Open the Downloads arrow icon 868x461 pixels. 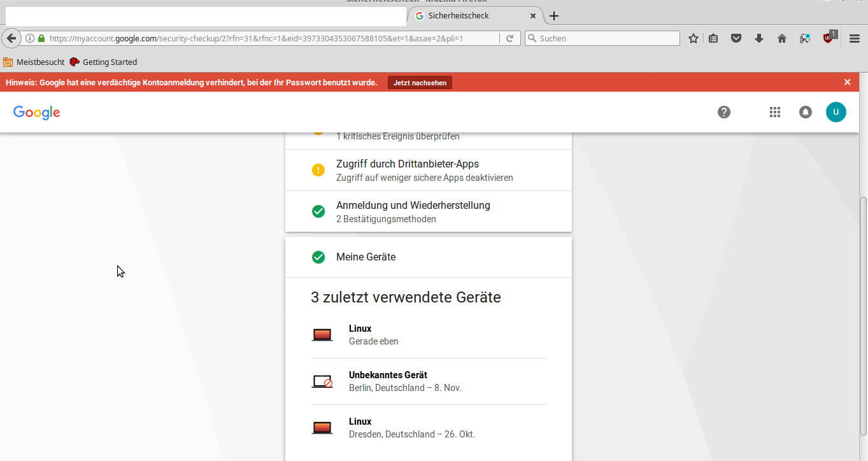pos(758,39)
